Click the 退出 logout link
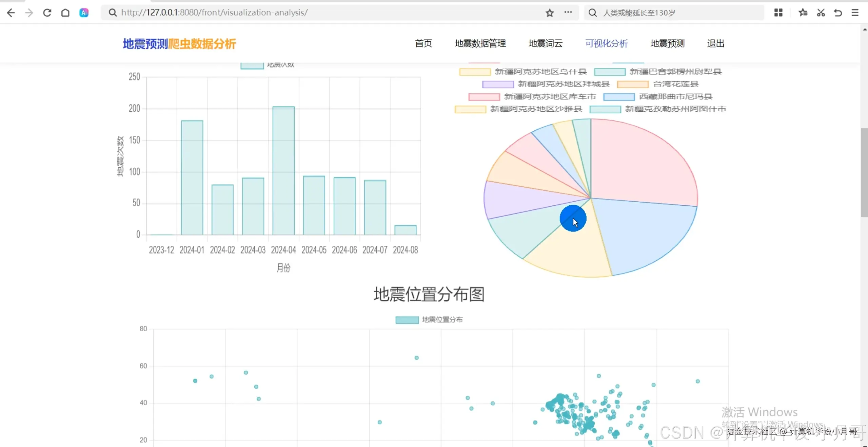The image size is (868, 447). click(715, 43)
